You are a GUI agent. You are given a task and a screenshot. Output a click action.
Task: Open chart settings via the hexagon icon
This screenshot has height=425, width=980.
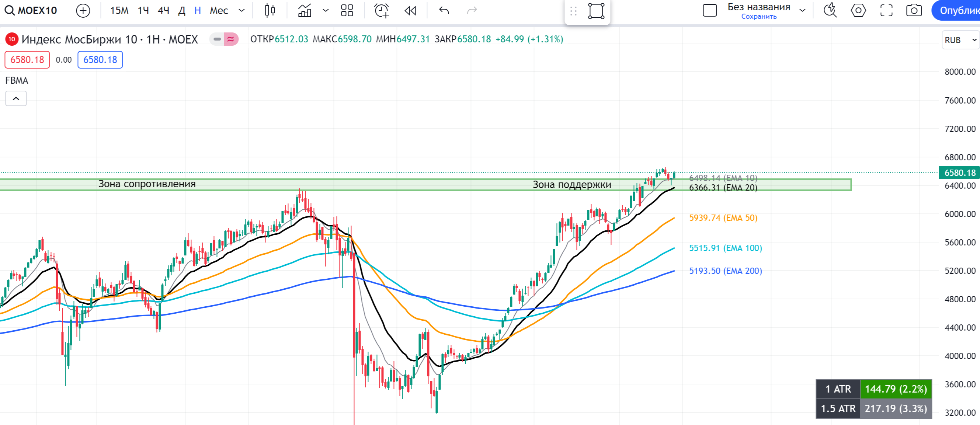pyautogui.click(x=858, y=10)
